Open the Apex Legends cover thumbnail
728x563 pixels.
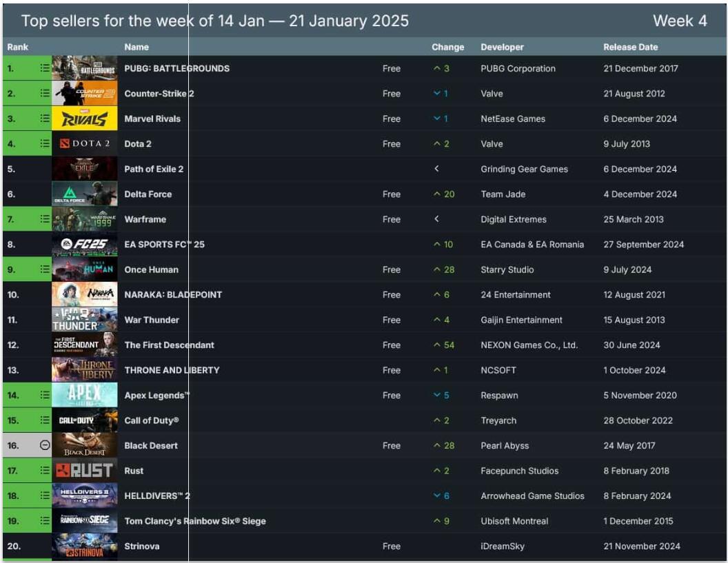pos(85,395)
